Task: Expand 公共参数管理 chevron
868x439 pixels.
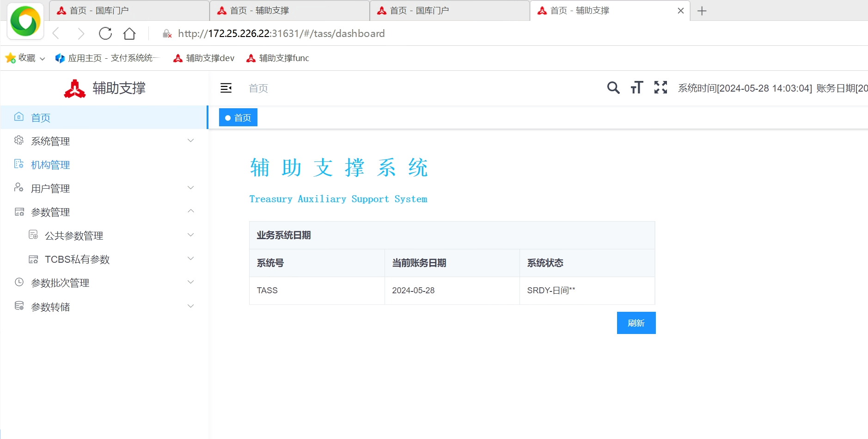Action: tap(190, 235)
